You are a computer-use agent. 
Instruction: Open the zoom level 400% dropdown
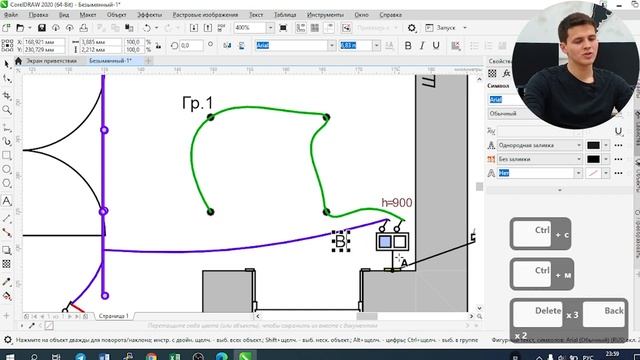(x=270, y=28)
